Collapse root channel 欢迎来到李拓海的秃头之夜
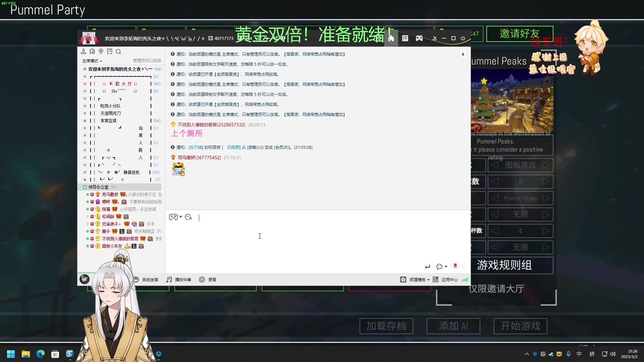This screenshot has height=362, width=644. pos(85,69)
